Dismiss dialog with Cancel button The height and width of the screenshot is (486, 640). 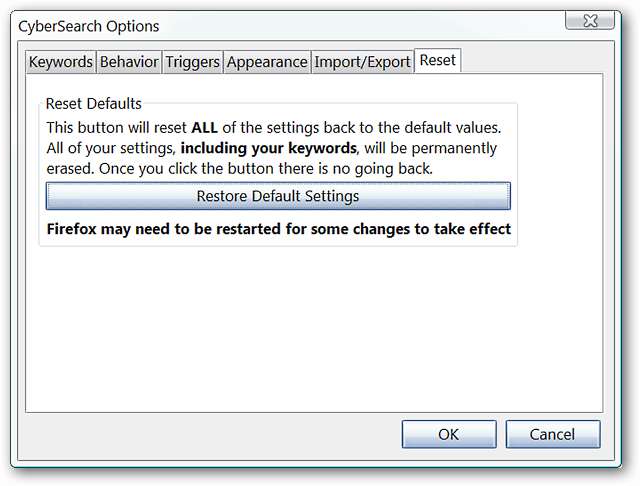pyautogui.click(x=553, y=434)
